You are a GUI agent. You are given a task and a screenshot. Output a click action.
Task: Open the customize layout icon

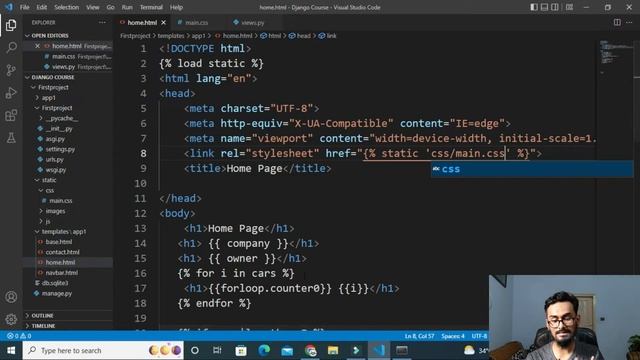coord(569,7)
